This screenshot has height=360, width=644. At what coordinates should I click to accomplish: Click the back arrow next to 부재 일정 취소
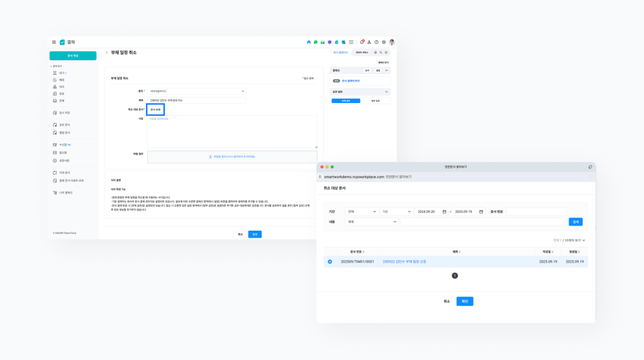(106, 53)
